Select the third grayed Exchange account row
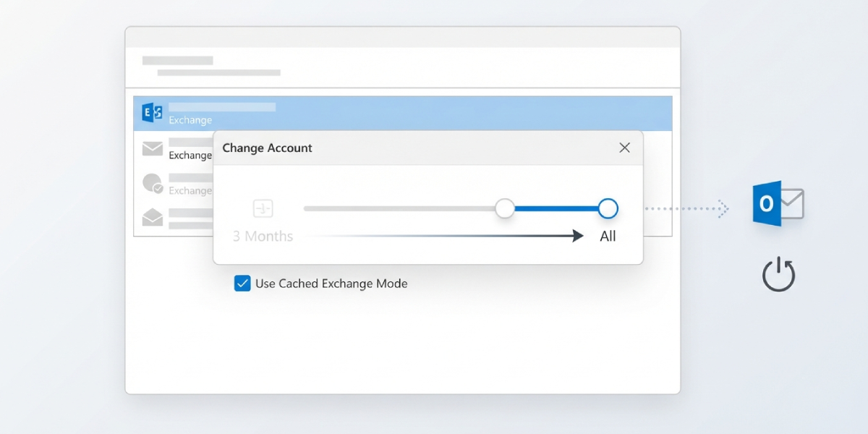 (x=174, y=184)
